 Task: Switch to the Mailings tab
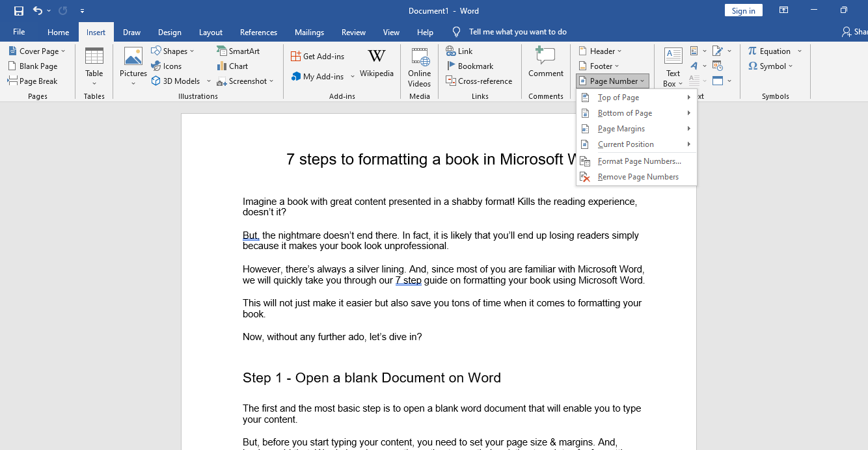click(309, 32)
